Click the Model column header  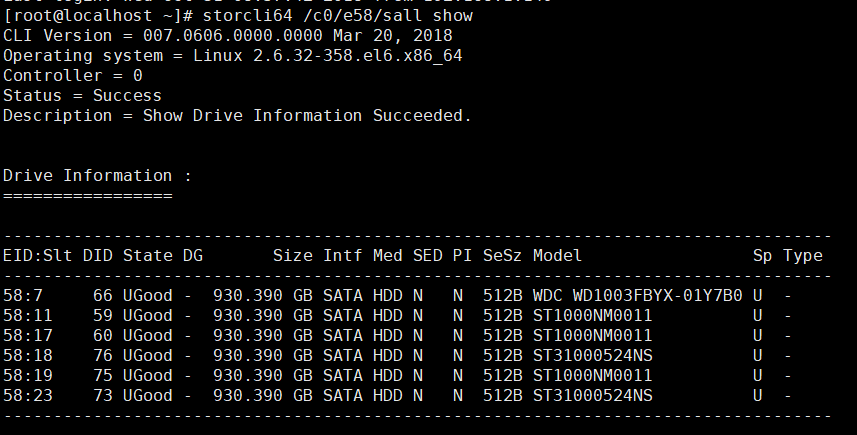click(557, 256)
